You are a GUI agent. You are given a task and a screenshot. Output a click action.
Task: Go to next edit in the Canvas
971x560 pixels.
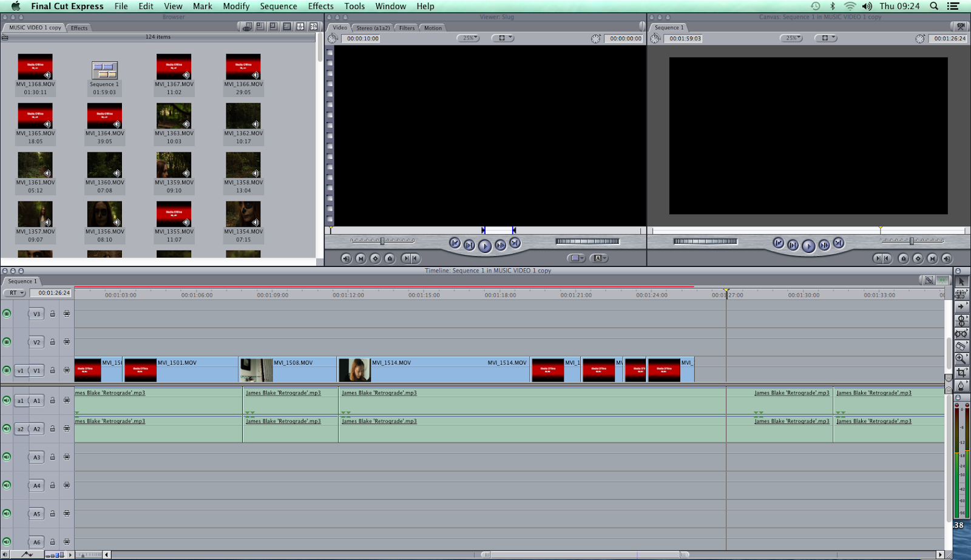coord(838,243)
